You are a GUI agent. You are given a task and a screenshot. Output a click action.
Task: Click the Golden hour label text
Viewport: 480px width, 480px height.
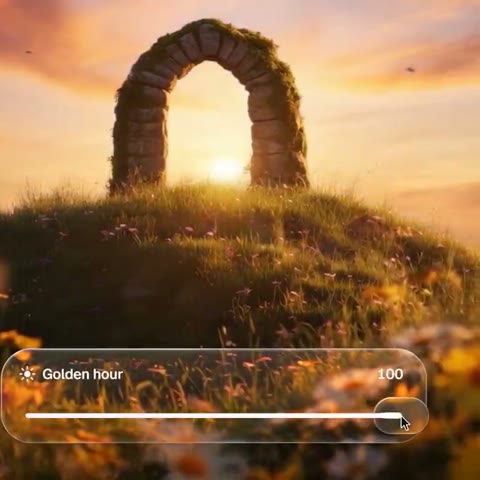click(83, 374)
